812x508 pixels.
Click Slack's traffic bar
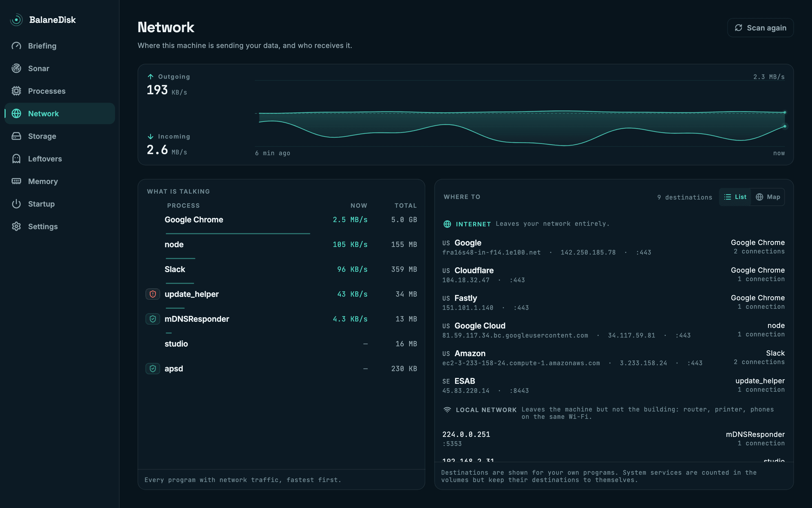tap(180, 283)
